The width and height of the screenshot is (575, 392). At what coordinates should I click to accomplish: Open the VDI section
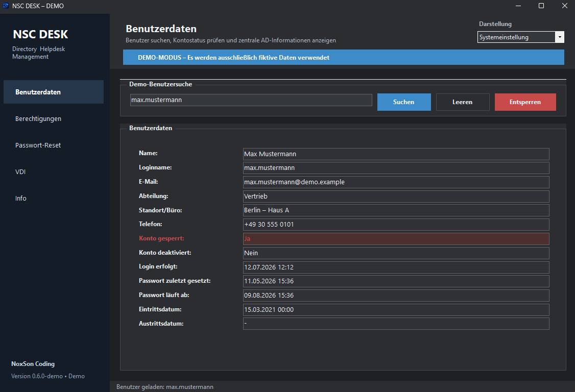click(54, 171)
